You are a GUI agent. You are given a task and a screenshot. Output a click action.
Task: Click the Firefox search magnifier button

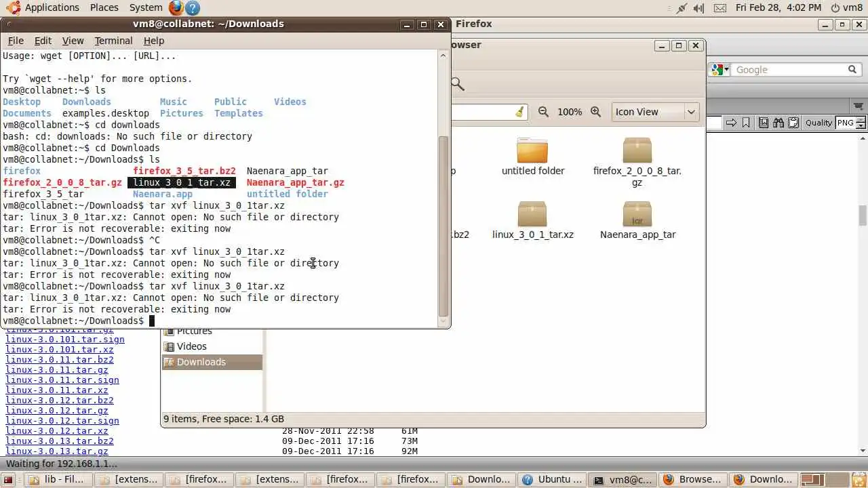point(853,70)
